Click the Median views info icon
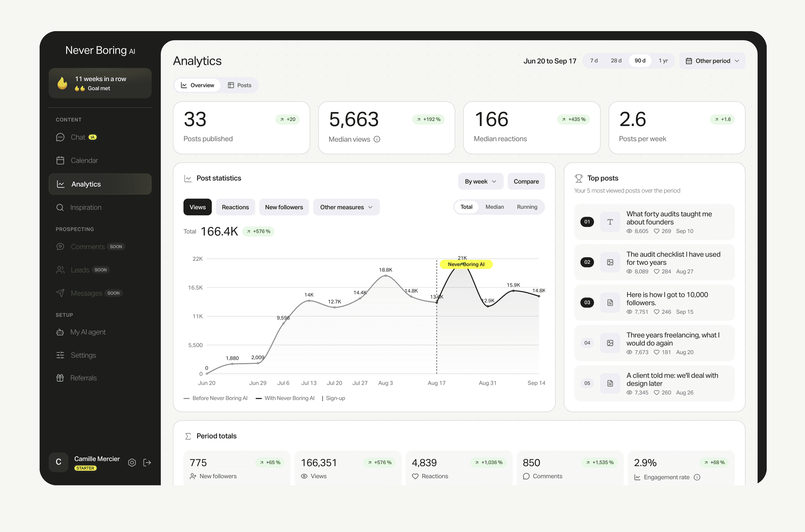805x532 pixels. pos(377,139)
